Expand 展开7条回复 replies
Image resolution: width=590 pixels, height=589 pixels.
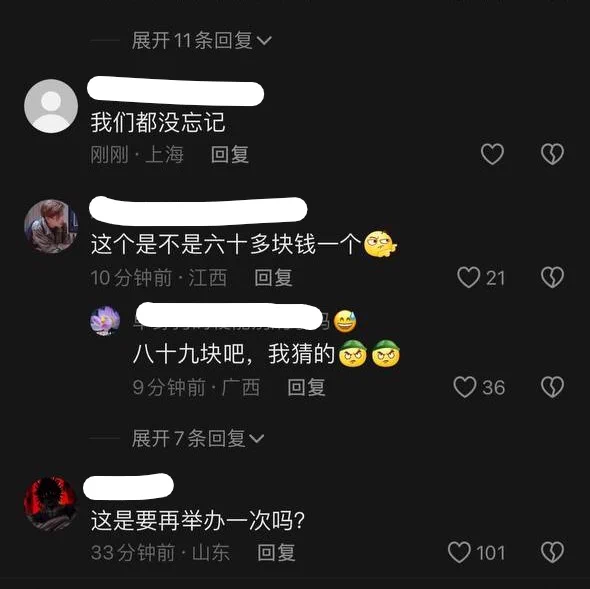[198, 438]
